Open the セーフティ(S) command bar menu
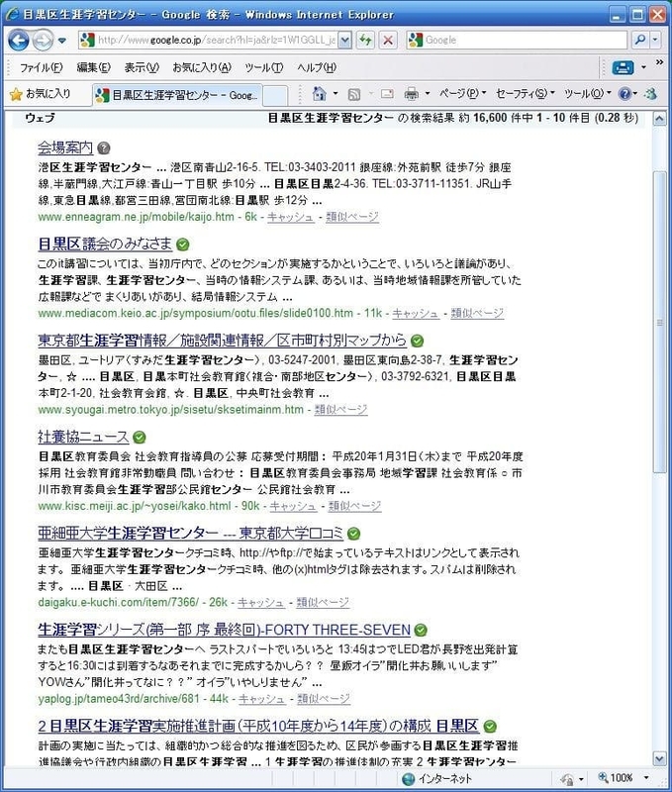The height and width of the screenshot is (792, 672). pos(525,93)
